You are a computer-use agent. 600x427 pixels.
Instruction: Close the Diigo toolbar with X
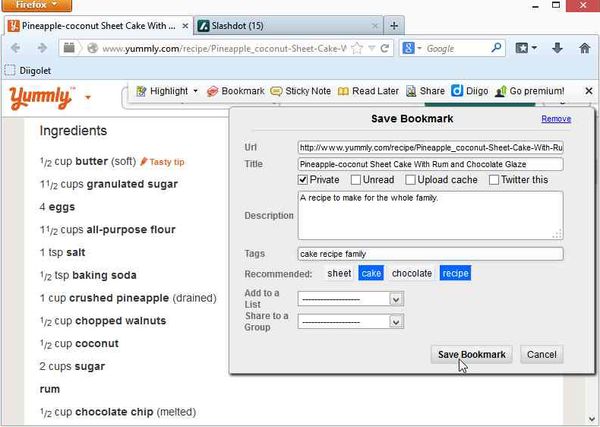(x=589, y=91)
